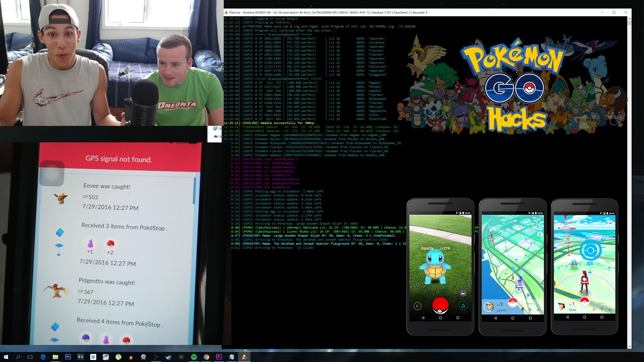Open File Explorer from the taskbar

(55, 357)
